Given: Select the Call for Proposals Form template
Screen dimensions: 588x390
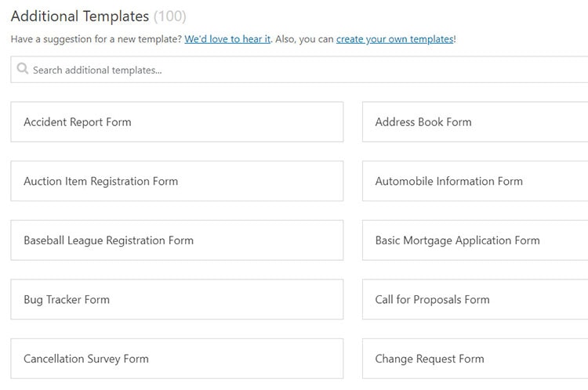Looking at the screenshot, I should coord(475,299).
